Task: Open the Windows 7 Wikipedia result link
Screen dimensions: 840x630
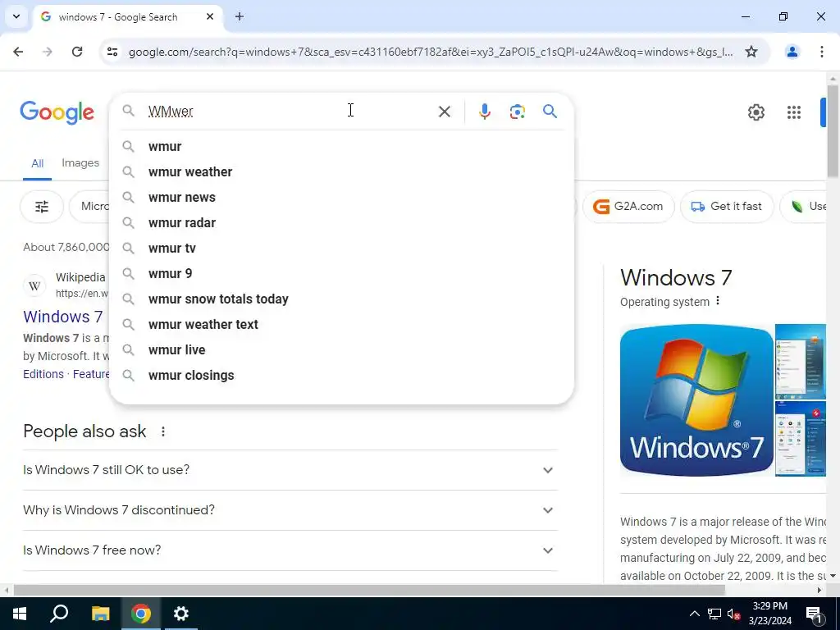Action: click(62, 317)
